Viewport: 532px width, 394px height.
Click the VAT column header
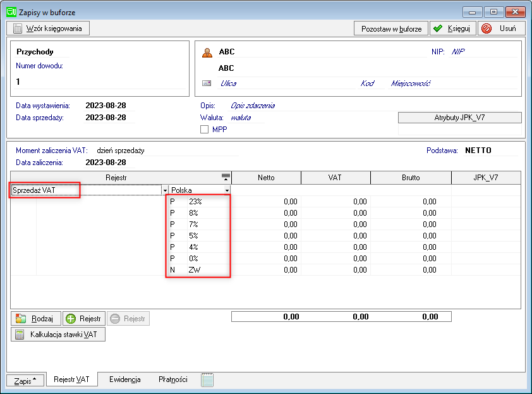pos(336,178)
